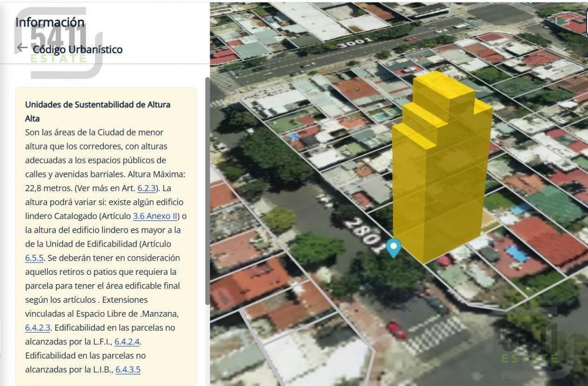Viewport: 588px width, 386px height.
Task: Open the 6.4.2.3 Espacio Libre link
Action: coord(38,327)
